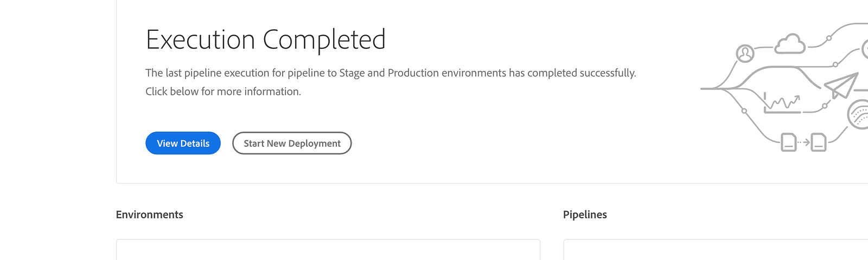Start New Deployment
The width and height of the screenshot is (868, 260).
coord(292,143)
